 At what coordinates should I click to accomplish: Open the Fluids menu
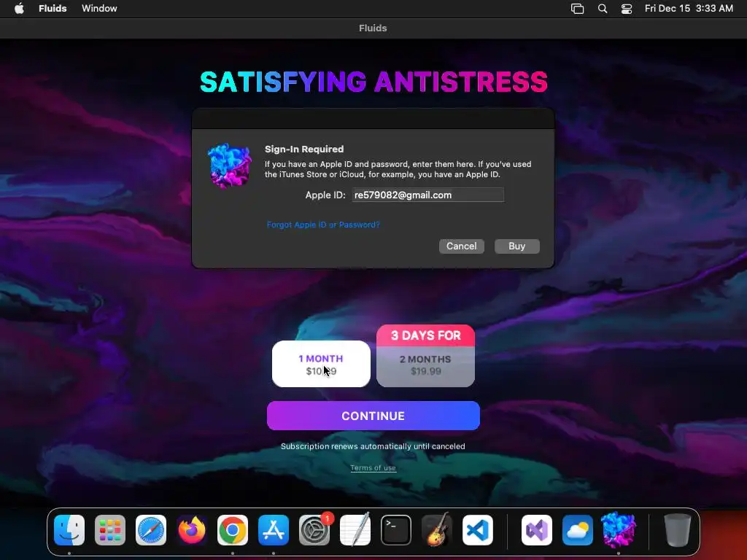[x=53, y=9]
